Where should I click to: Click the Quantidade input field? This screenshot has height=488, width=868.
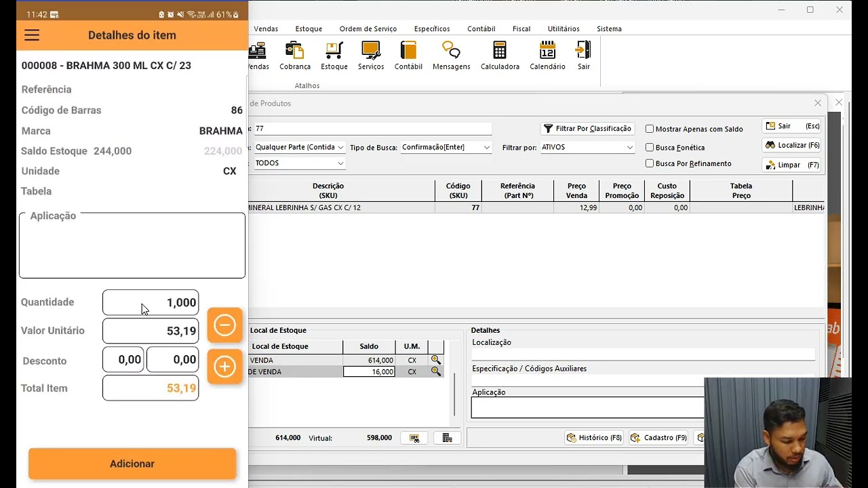[x=151, y=302]
